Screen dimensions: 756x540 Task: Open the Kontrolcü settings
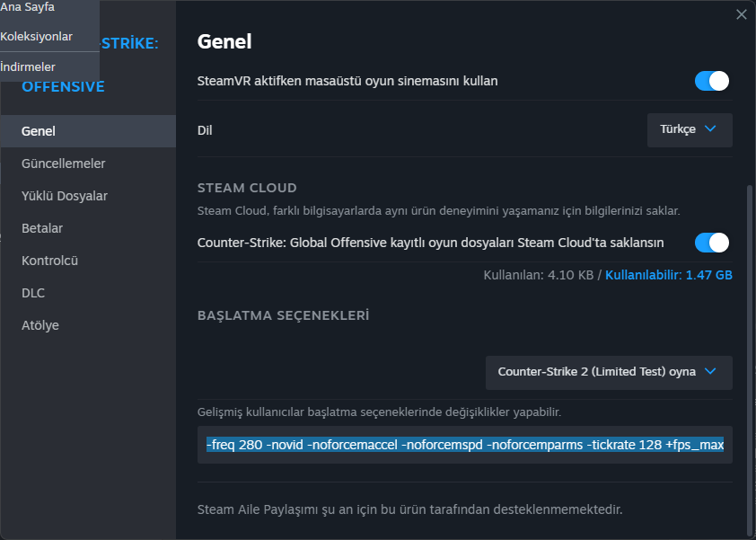pyautogui.click(x=49, y=261)
